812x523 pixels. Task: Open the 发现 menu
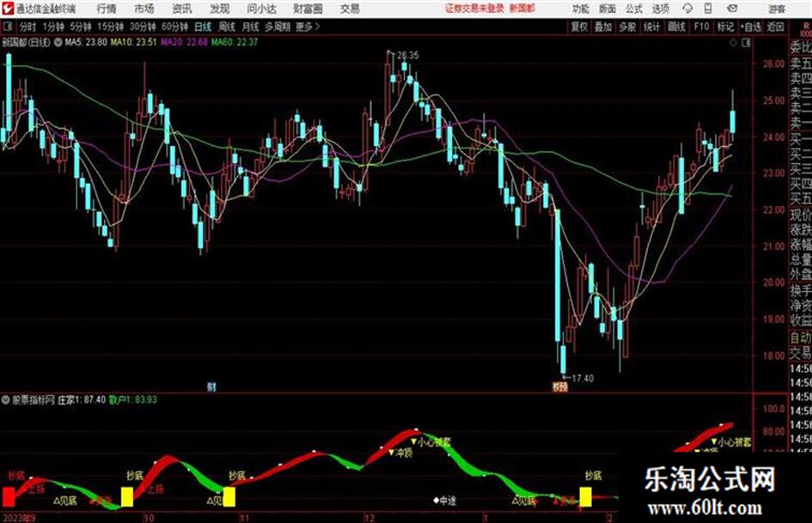point(220,9)
